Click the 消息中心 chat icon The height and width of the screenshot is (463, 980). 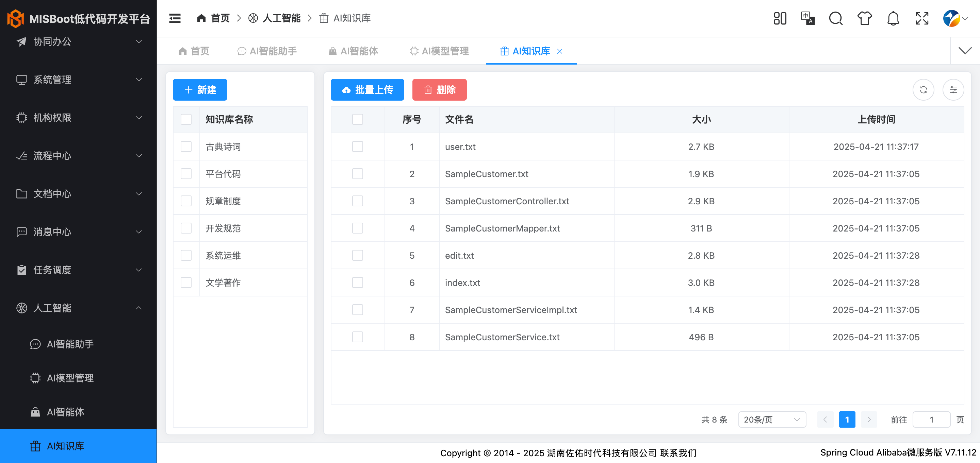[22, 231]
